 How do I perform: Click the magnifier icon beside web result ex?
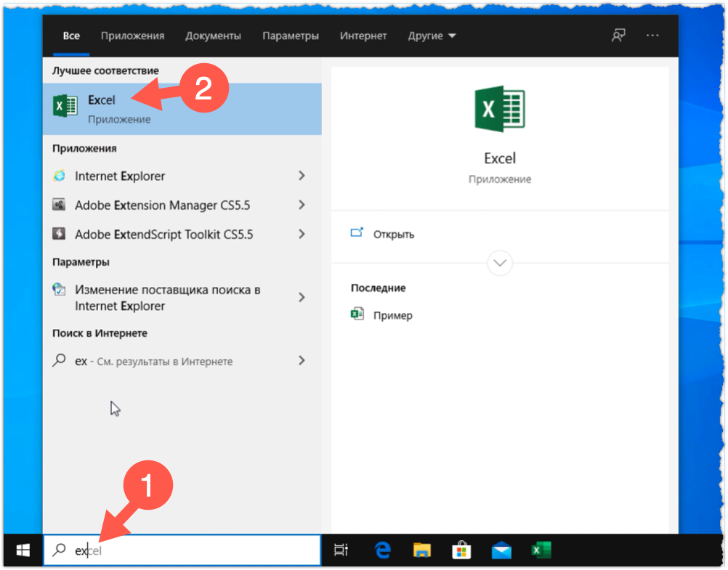(x=59, y=360)
